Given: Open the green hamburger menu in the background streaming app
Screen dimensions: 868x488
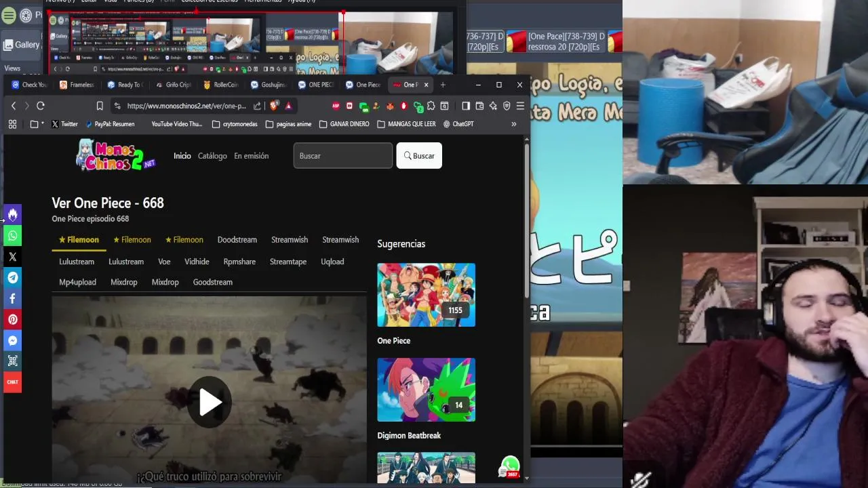Looking at the screenshot, I should click(8, 15).
